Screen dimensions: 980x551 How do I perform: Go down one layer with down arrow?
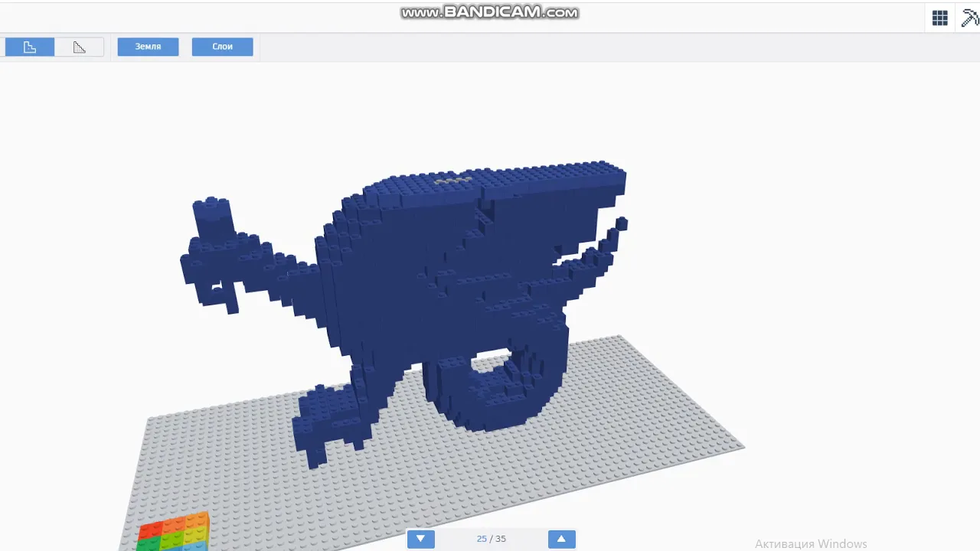(420, 539)
